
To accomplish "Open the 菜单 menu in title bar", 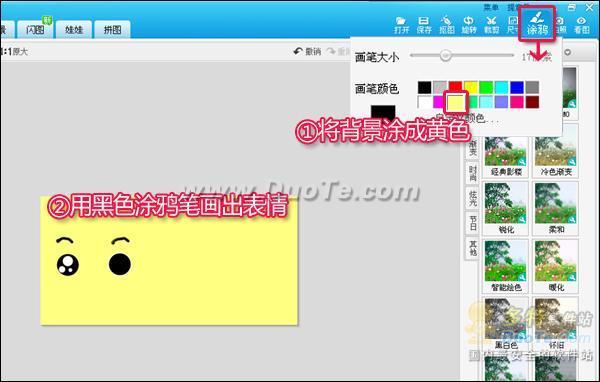I will click(x=491, y=7).
